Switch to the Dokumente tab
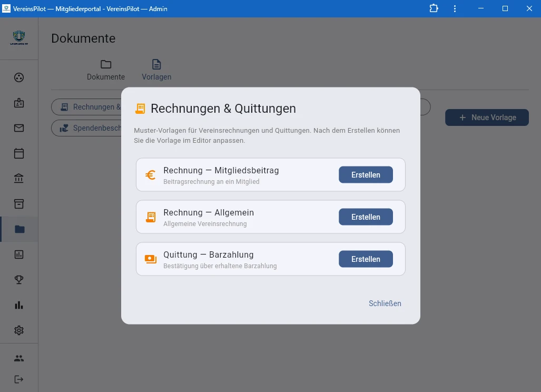The height and width of the screenshot is (392, 541). tap(106, 70)
